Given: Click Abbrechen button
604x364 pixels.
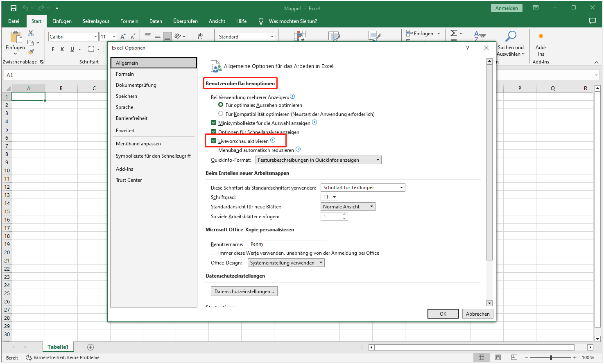Looking at the screenshot, I should (x=478, y=314).
